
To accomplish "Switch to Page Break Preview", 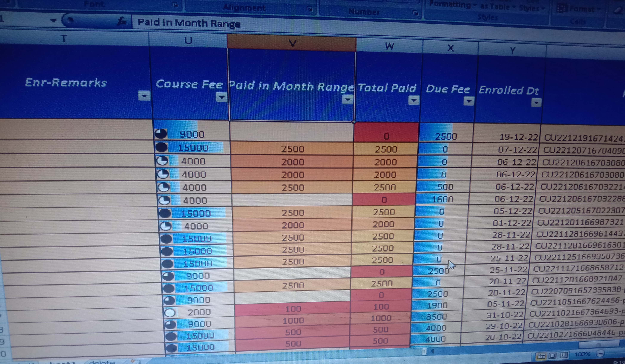I will [x=563, y=355].
